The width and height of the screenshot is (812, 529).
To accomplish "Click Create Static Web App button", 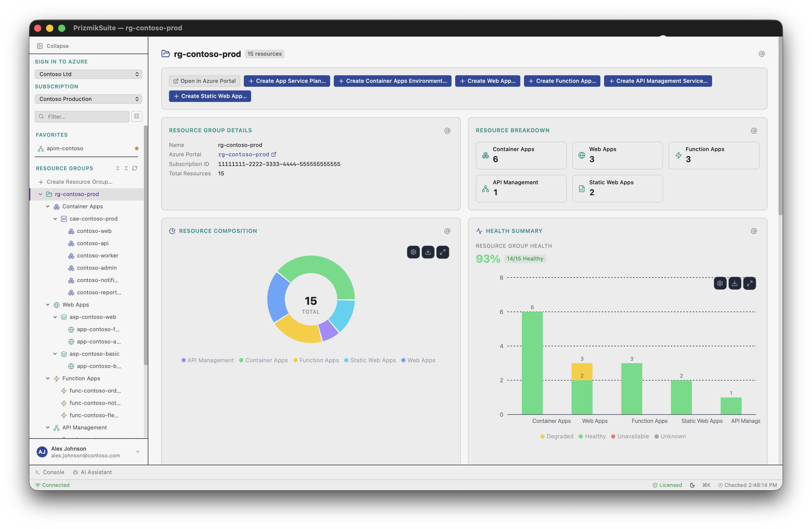I will 210,96.
